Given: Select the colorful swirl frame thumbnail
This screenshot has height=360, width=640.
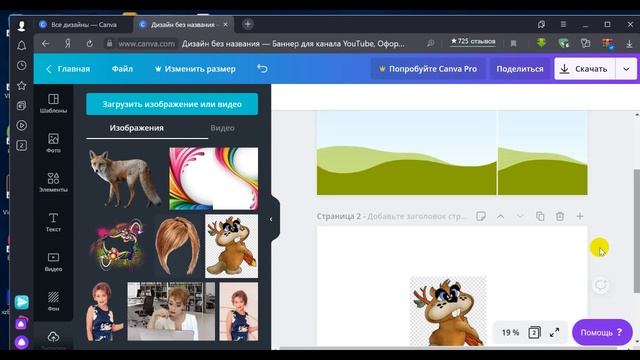Looking at the screenshot, I should coord(213,178).
